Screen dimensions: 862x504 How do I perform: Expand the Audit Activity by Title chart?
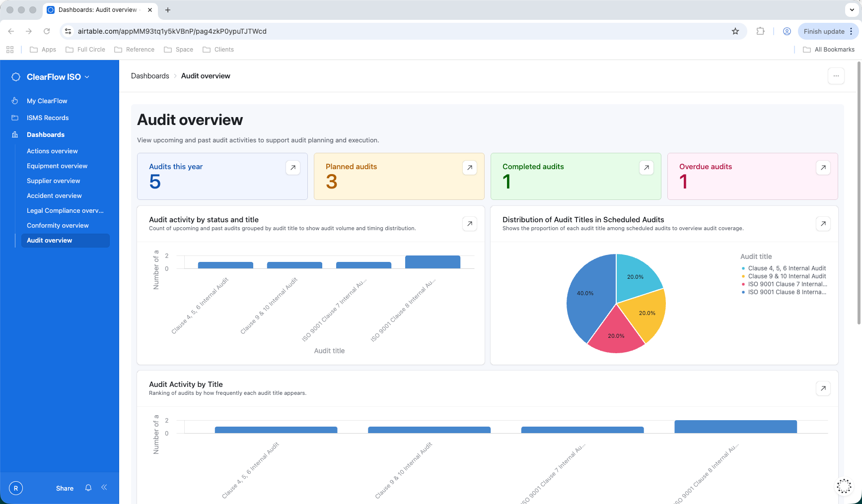point(823,388)
